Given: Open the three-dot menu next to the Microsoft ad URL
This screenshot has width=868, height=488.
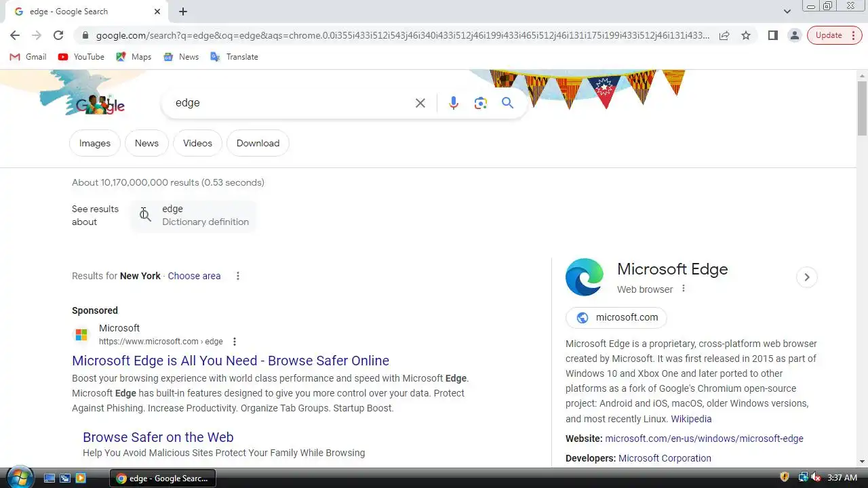Looking at the screenshot, I should click(x=235, y=342).
